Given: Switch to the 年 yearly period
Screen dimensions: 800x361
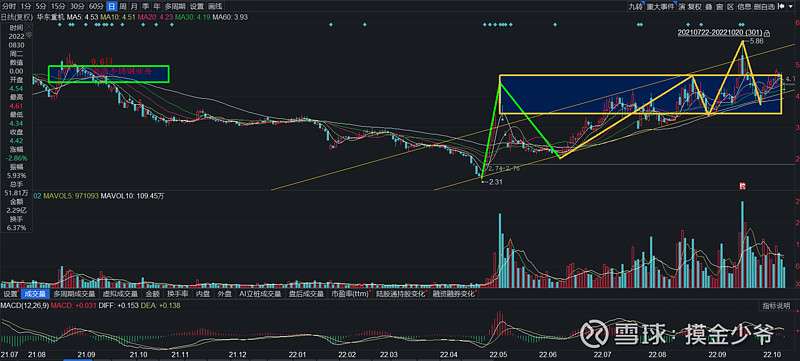Looking at the screenshot, I should pos(157,7).
